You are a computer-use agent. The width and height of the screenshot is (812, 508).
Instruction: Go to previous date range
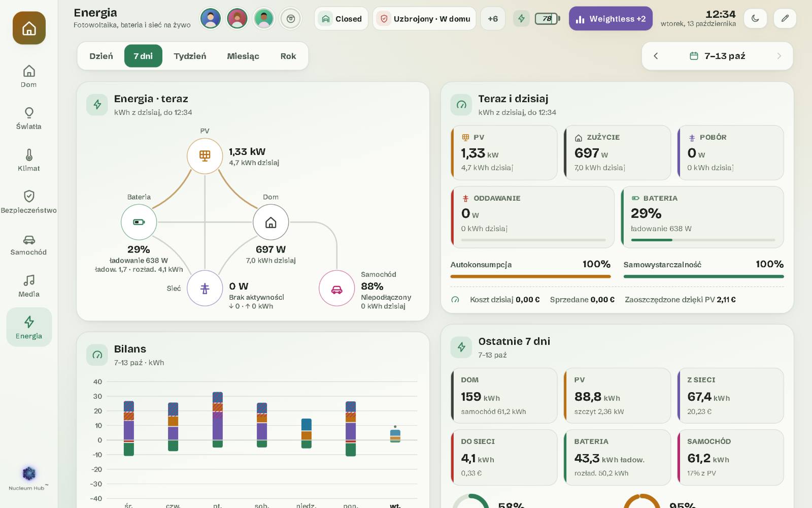(656, 56)
